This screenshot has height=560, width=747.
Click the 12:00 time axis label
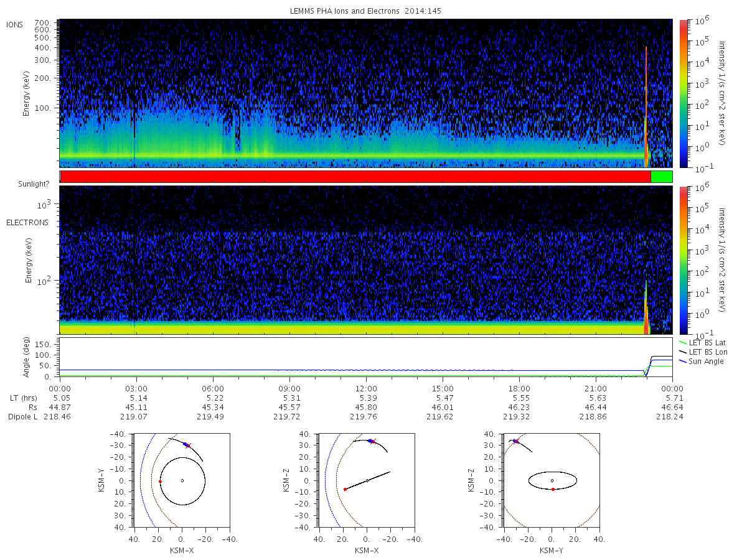coord(366,387)
